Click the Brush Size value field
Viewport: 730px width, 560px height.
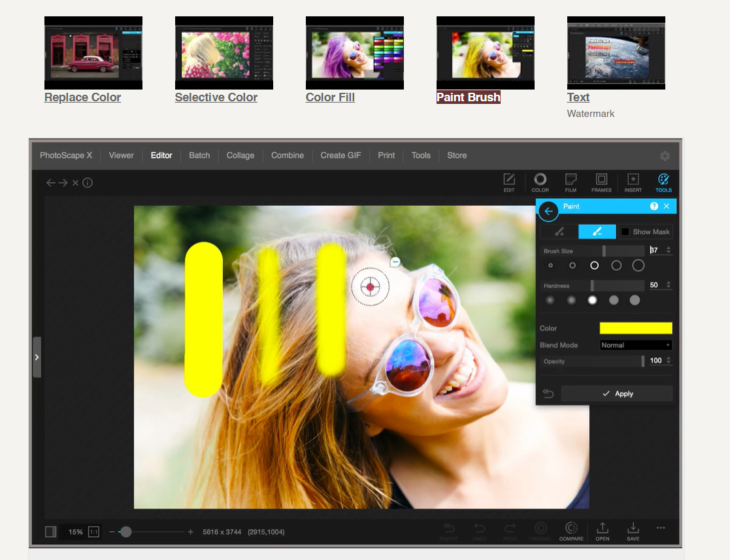coord(656,250)
